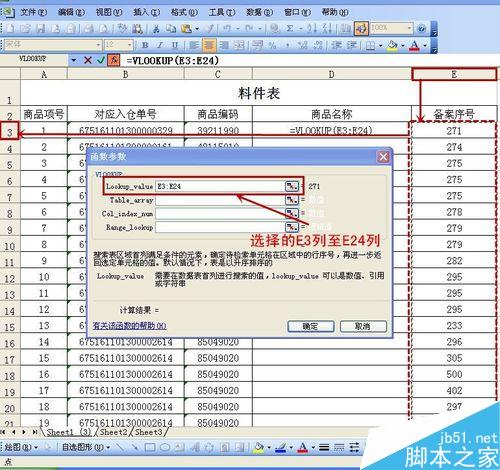
Task: Collapse dialog button beside Col_index_num field
Action: coord(292,213)
